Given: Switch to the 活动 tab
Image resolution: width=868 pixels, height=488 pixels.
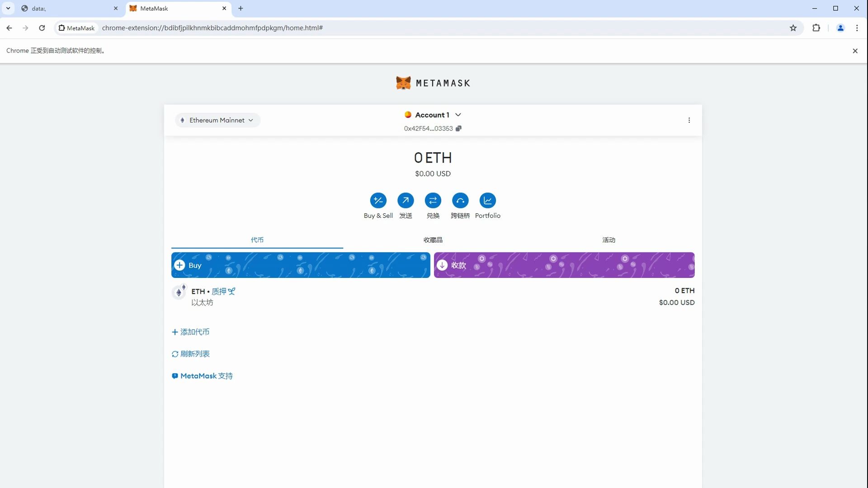Looking at the screenshot, I should (609, 240).
